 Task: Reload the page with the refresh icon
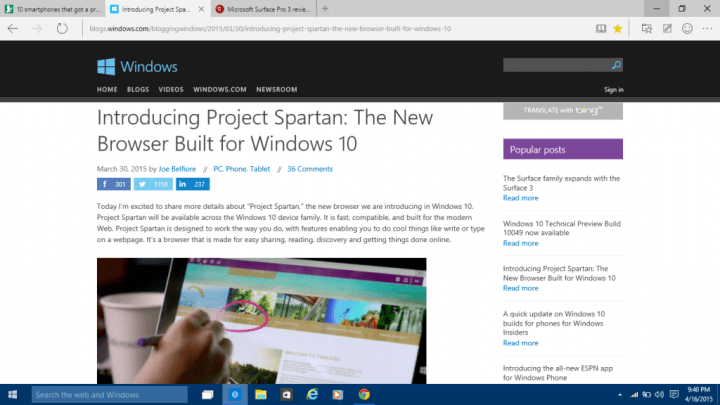pyautogui.click(x=62, y=28)
